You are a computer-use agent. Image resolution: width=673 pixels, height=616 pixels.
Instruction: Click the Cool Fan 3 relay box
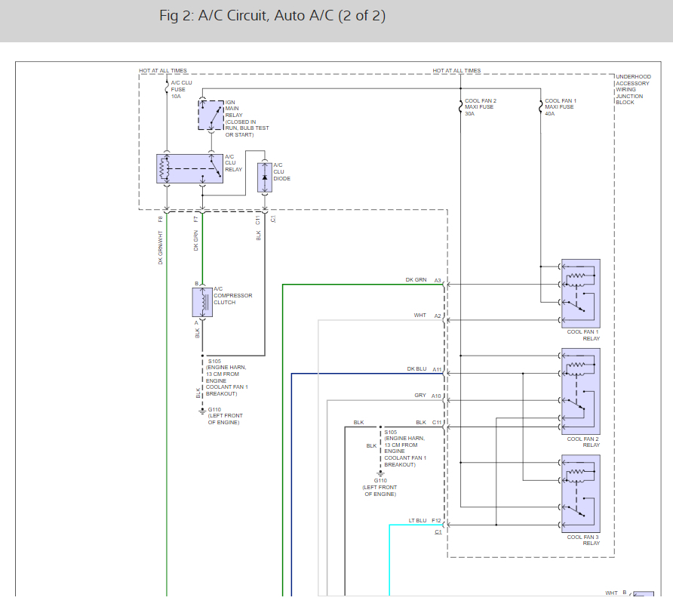point(580,494)
